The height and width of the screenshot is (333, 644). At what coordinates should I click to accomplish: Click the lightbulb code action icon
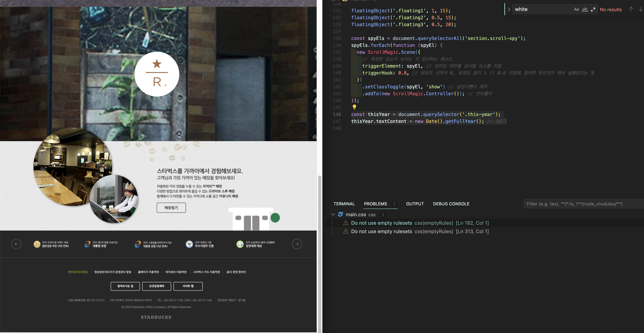[354, 107]
